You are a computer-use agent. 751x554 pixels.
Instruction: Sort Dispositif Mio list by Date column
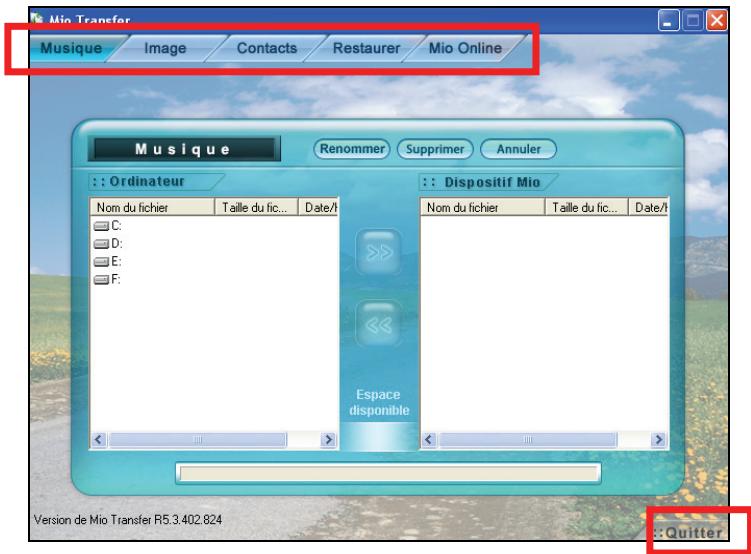[649, 207]
